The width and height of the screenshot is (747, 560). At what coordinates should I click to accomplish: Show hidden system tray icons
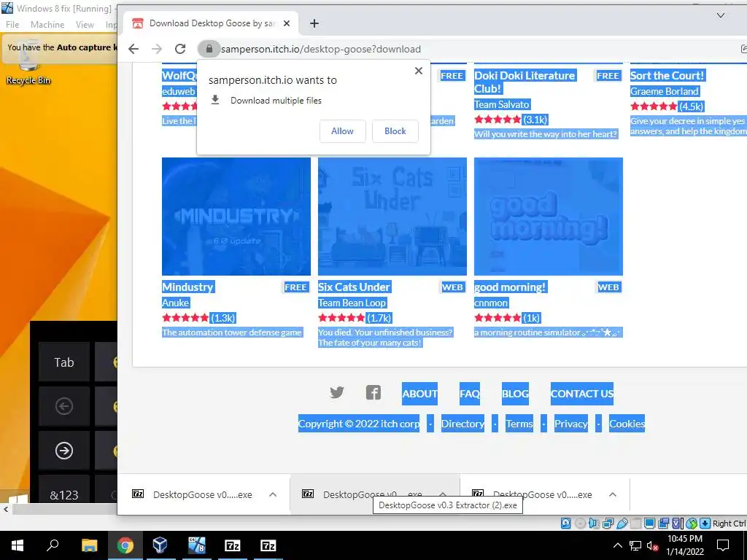617,545
